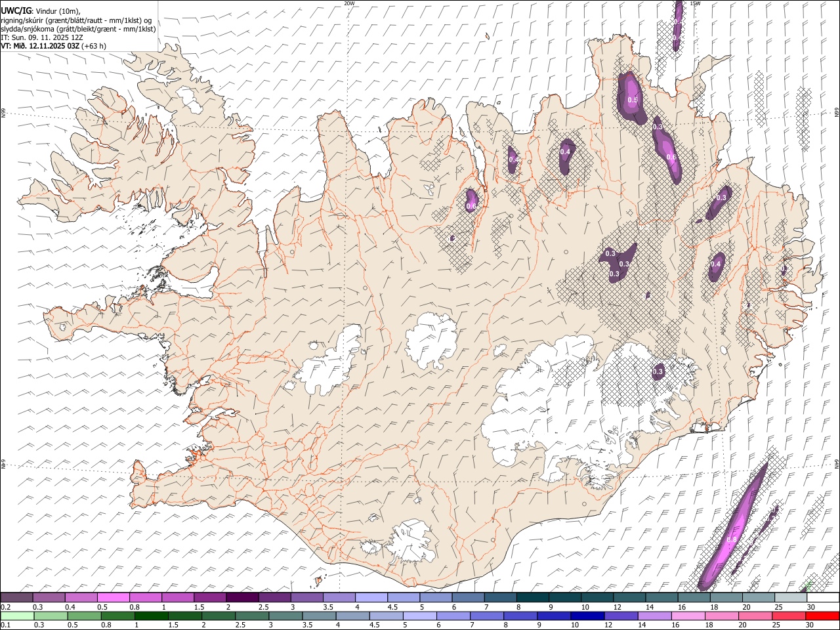The height and width of the screenshot is (630, 840).
Task: Pick upper scale dark purple 2 swatch
Action: (x=242, y=598)
